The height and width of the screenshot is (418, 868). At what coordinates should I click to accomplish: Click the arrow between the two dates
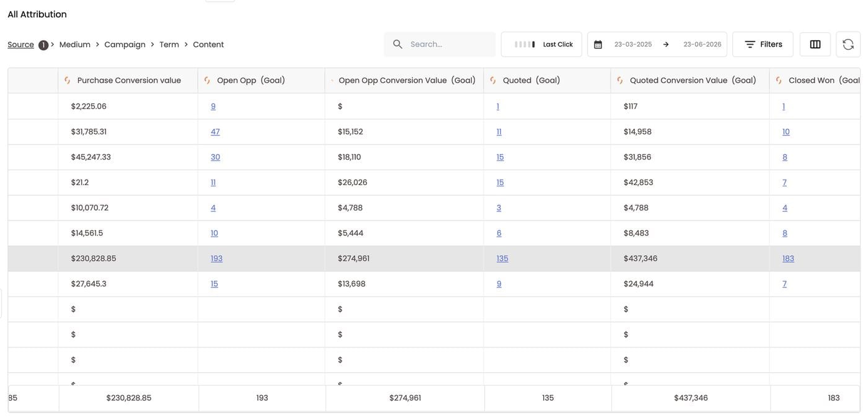click(x=666, y=45)
